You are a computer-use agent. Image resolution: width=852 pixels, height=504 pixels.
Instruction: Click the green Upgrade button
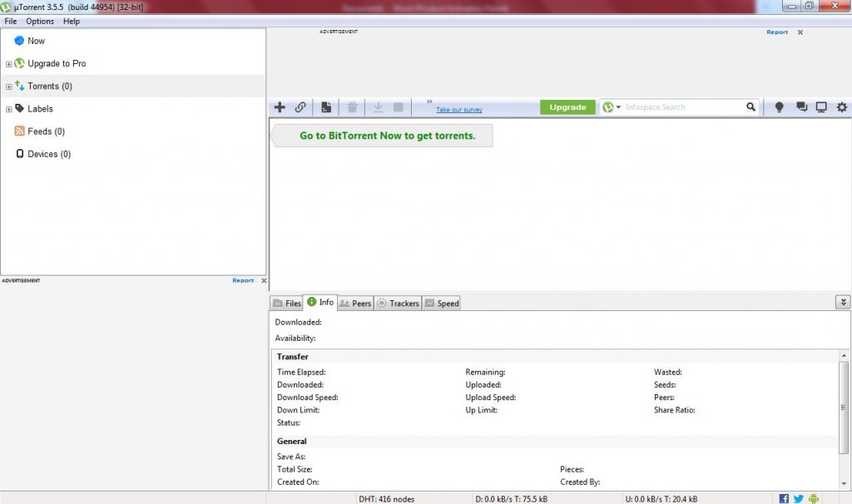[567, 107]
